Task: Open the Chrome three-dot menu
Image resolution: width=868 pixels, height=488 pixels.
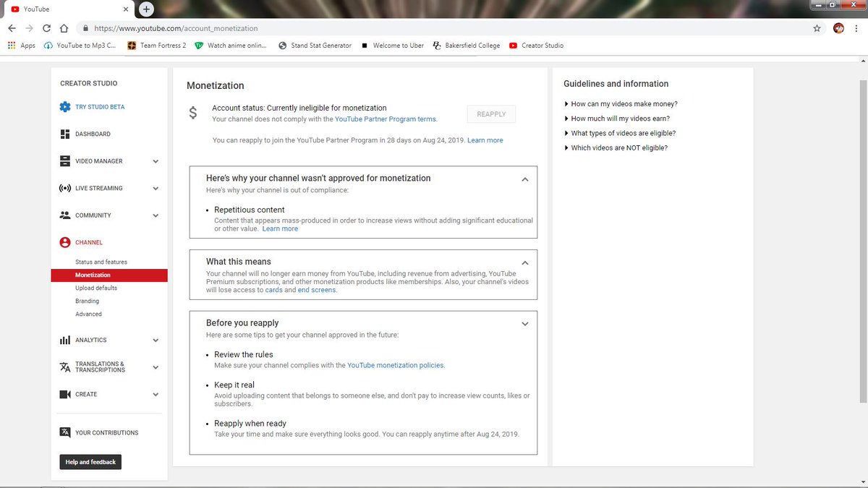Action: coord(857,28)
